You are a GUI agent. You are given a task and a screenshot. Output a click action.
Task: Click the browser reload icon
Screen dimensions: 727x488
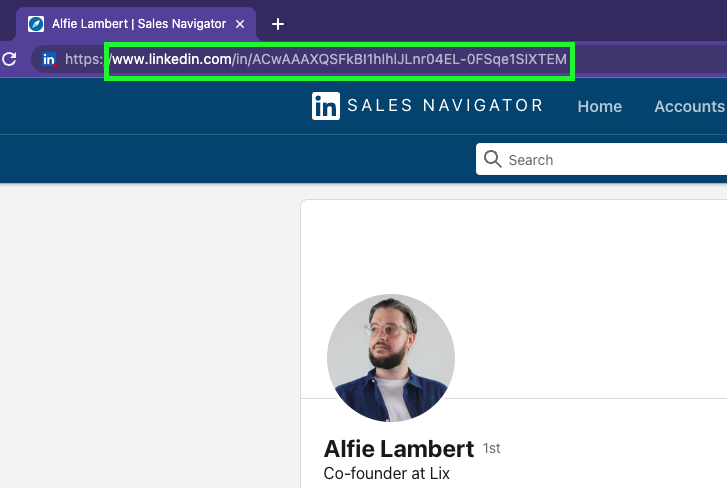pyautogui.click(x=9, y=59)
